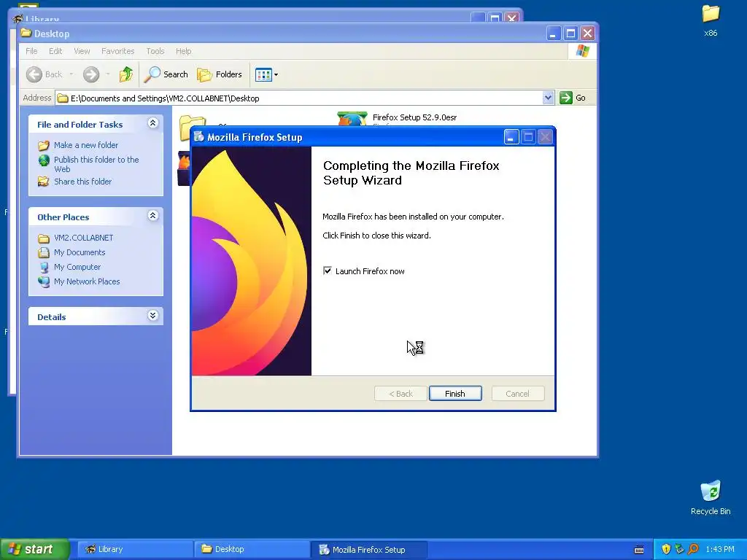This screenshot has width=747, height=560.
Task: Maximize the Desktop Explorer window
Action: tap(570, 34)
